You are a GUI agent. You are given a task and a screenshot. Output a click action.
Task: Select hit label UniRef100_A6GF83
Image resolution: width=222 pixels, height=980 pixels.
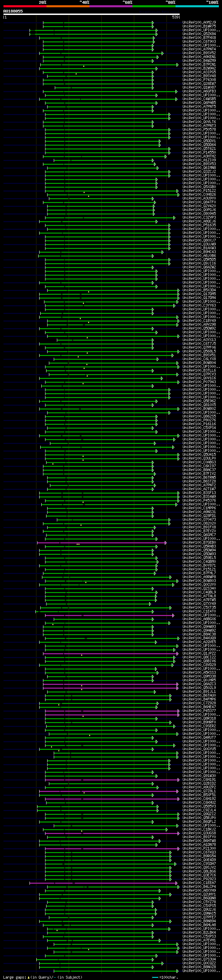[199, 91]
